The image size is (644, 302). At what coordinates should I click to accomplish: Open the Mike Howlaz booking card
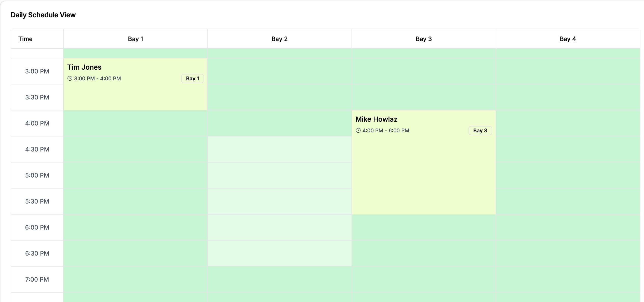pos(424,173)
